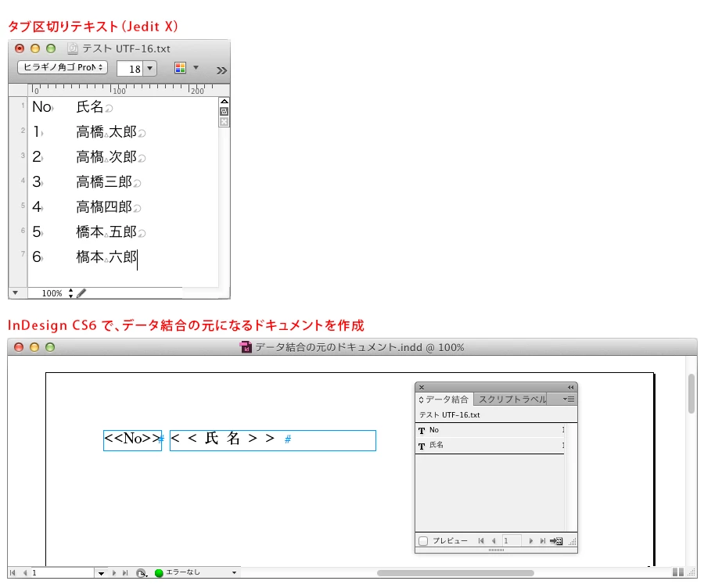Viewport: 704px width, 588px height.
Task: Click the 100% zoom stepper in Jedit
Action: 70,293
